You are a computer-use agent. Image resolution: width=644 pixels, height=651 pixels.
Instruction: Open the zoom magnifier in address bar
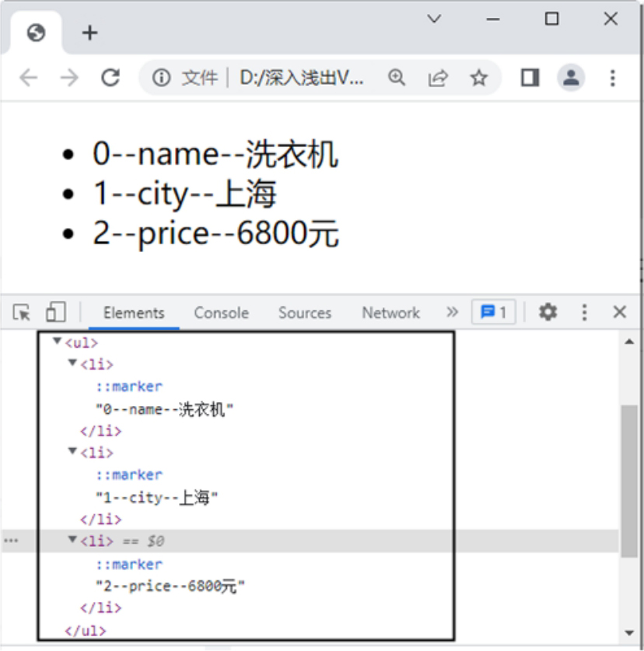(397, 78)
